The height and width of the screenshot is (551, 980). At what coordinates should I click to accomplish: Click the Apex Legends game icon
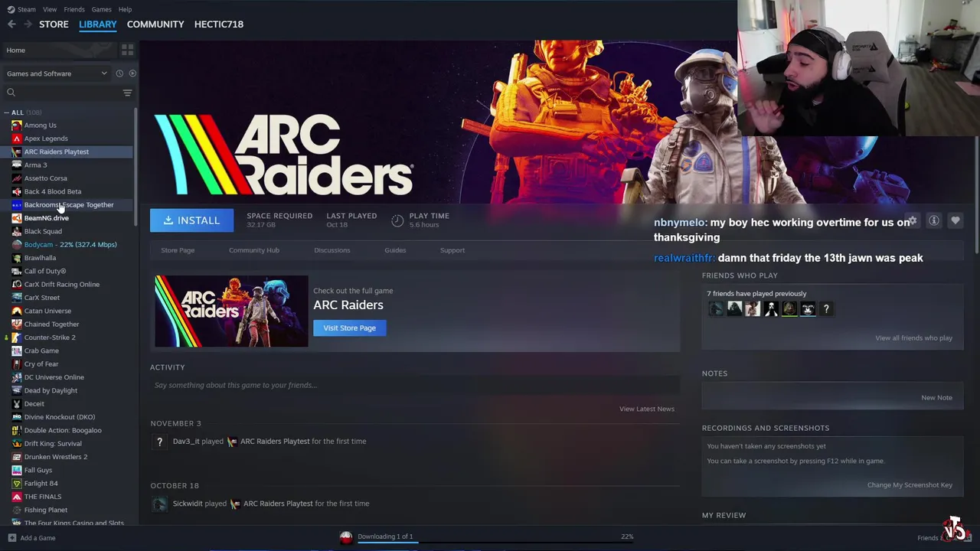coord(17,139)
